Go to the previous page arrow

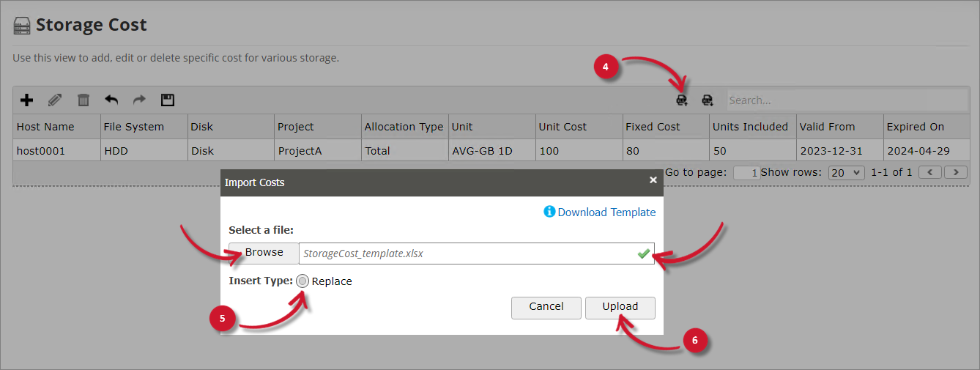930,173
